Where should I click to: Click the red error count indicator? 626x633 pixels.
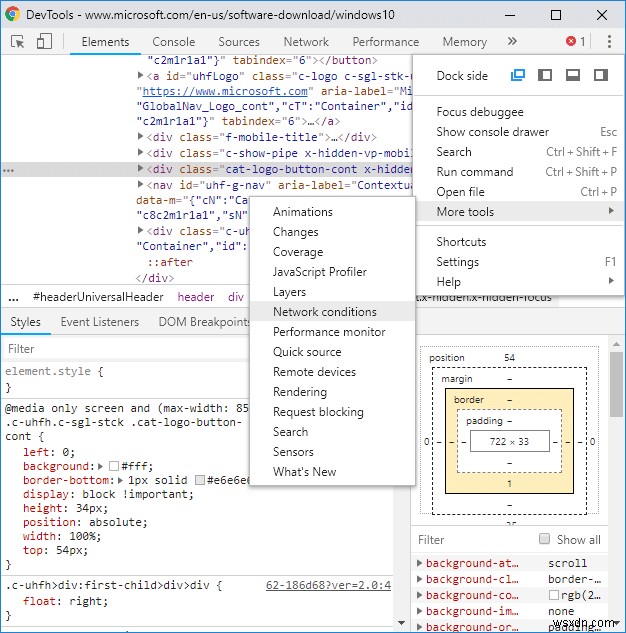(576, 42)
